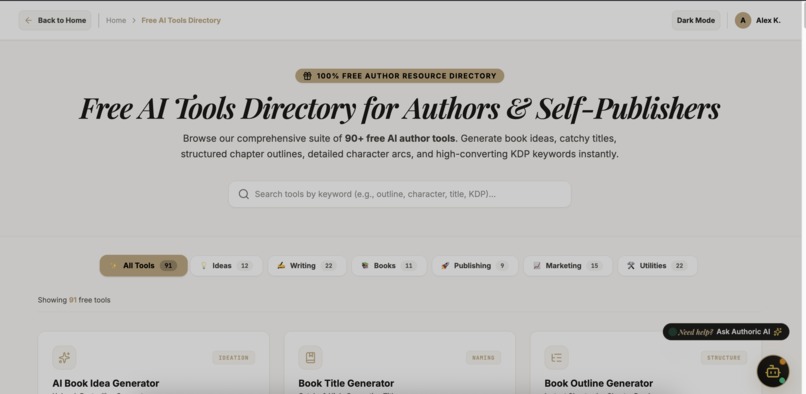The image size is (806, 394).
Task: Show the Publishing tools tab
Action: tap(475, 265)
